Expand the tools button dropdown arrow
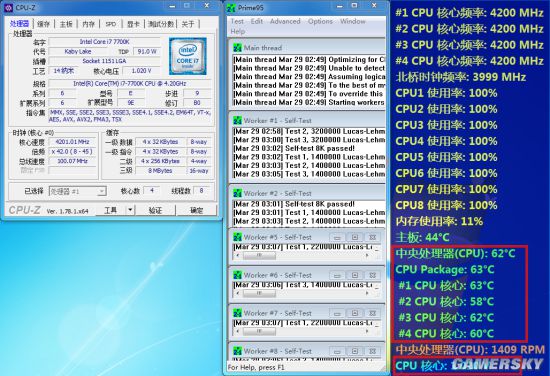Viewport: 550px width, 376px height. (130, 210)
